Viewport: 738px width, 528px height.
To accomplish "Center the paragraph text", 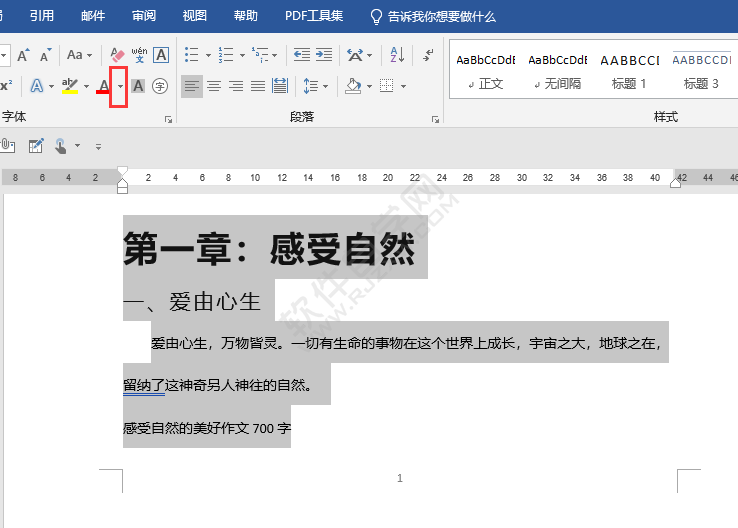I will [214, 86].
